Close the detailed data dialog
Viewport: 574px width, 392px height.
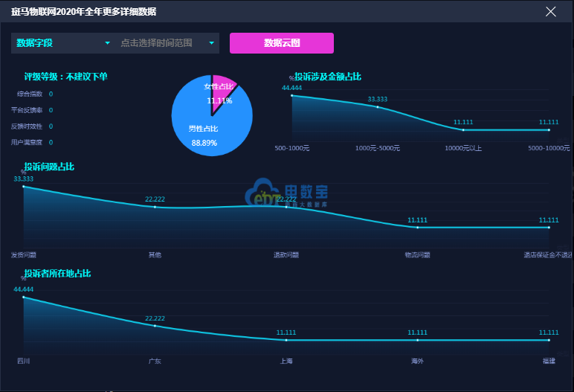coord(550,12)
